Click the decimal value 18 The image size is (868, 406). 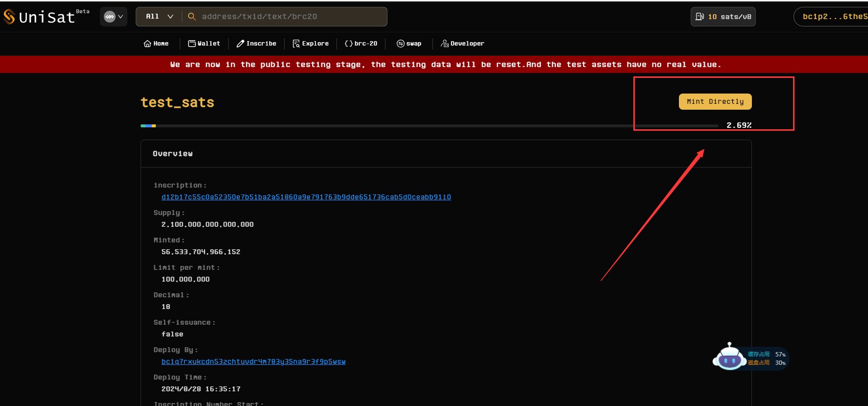tap(166, 307)
